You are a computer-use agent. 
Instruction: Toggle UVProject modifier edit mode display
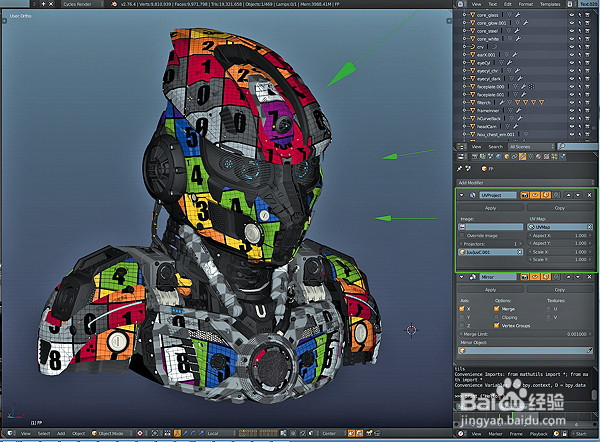546,195
